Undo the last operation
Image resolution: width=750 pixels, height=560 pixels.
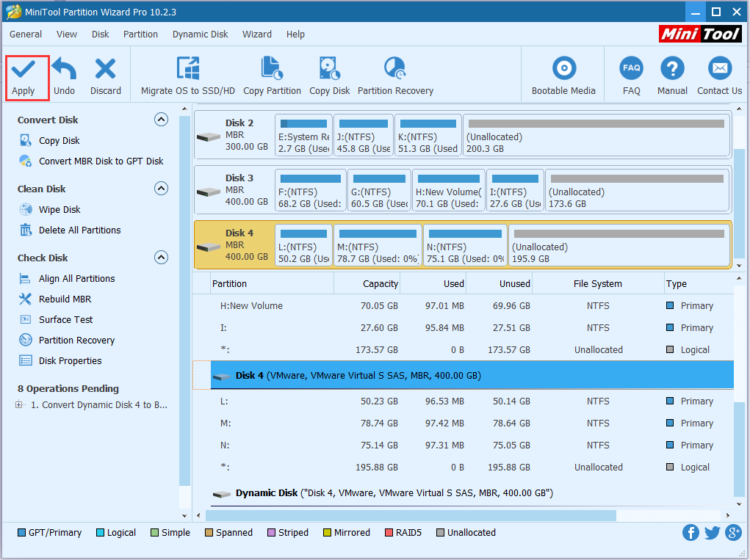(64, 78)
